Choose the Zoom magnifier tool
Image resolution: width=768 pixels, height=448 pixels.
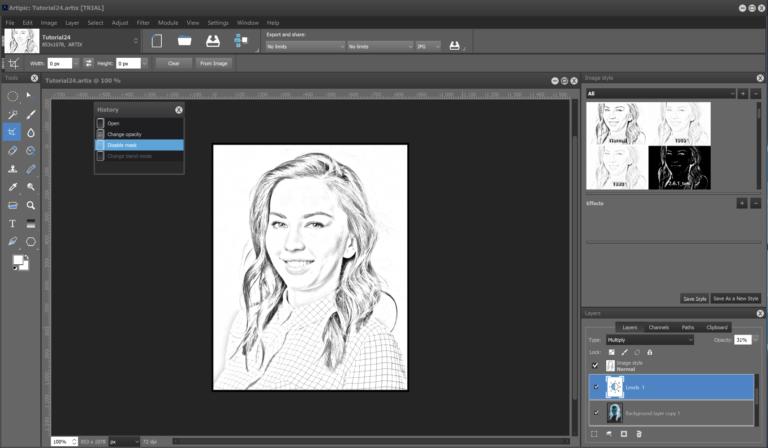31,205
